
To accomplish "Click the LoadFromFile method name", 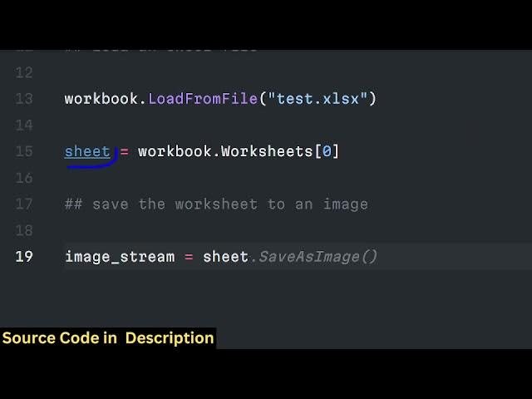I will click(x=202, y=99).
